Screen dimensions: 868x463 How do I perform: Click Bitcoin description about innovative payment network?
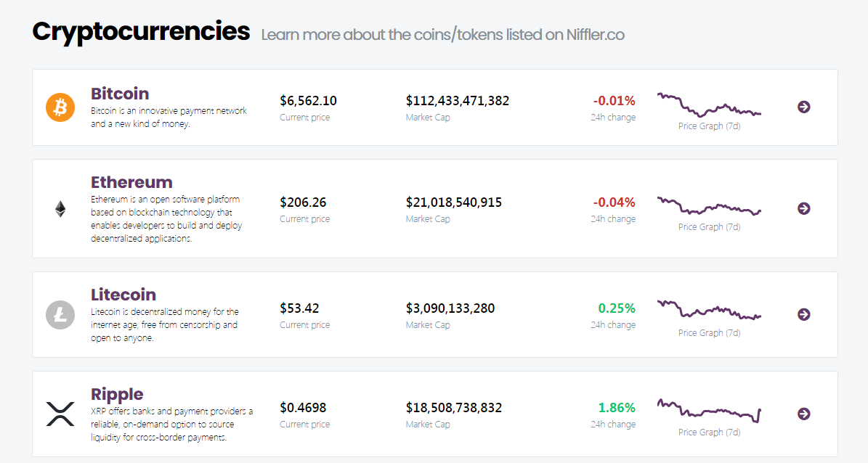point(169,118)
